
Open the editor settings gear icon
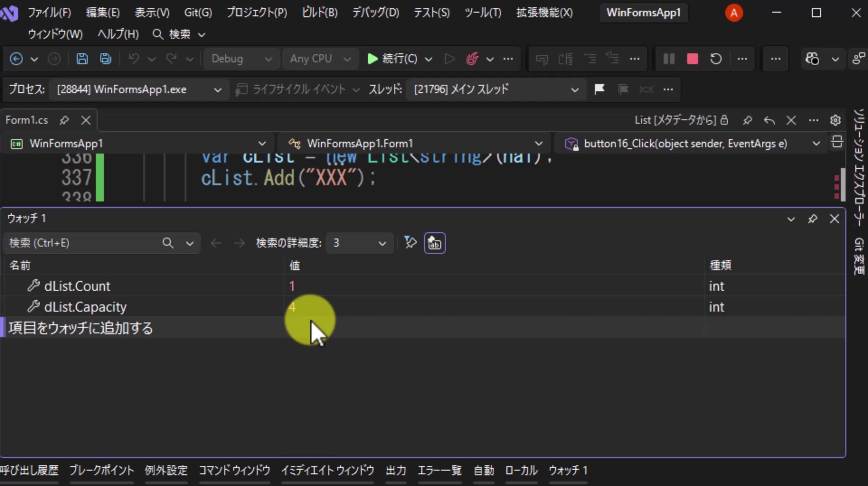tap(835, 120)
